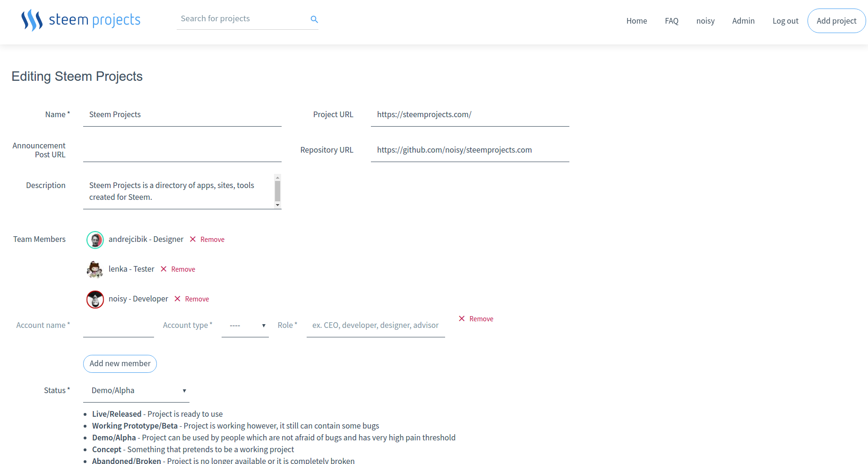Click andrejcibik's avatar thumbnail
Viewport: 868px width, 464px height.
(x=95, y=240)
